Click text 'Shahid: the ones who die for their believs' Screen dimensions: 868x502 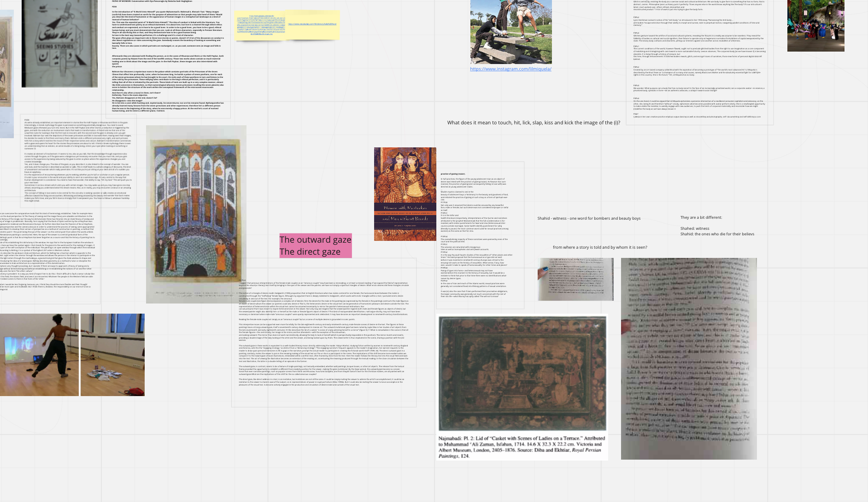[x=717, y=234]
